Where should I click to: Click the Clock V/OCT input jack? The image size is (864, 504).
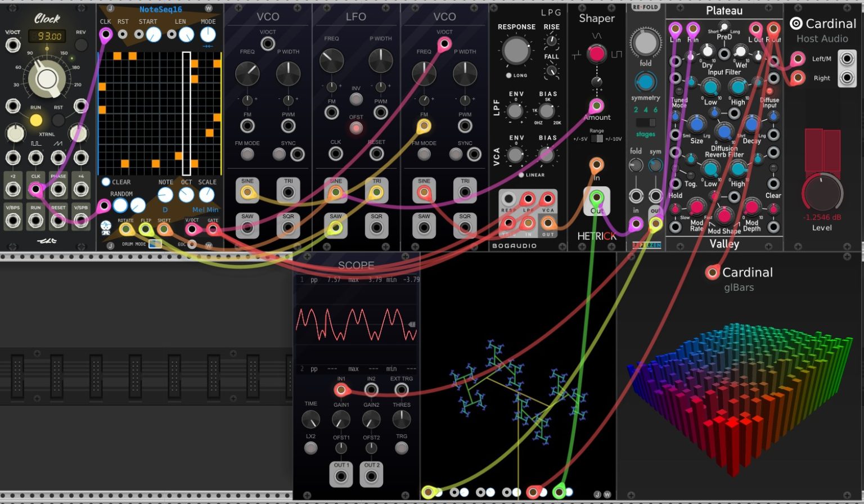click(x=13, y=44)
